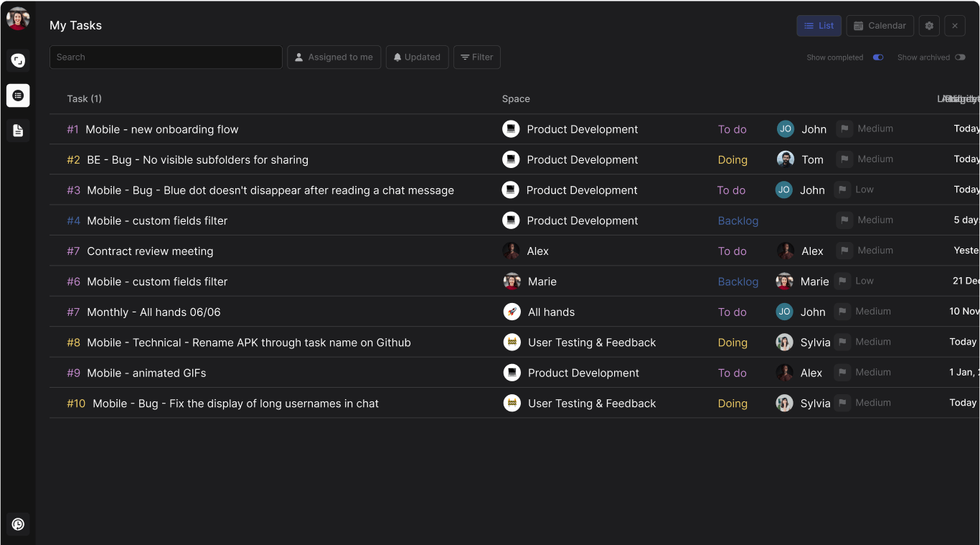Disable the Show completed toggle
Image resolution: width=980 pixels, height=545 pixels.
(878, 57)
